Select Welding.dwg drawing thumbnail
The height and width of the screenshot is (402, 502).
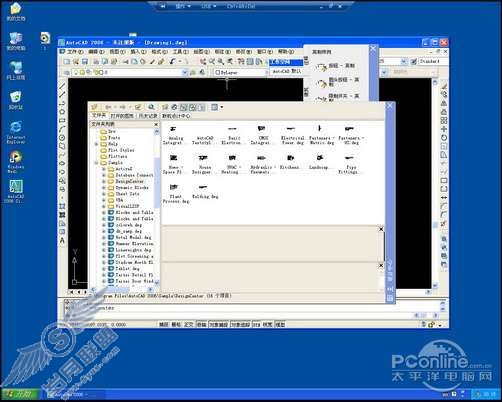tap(204, 192)
